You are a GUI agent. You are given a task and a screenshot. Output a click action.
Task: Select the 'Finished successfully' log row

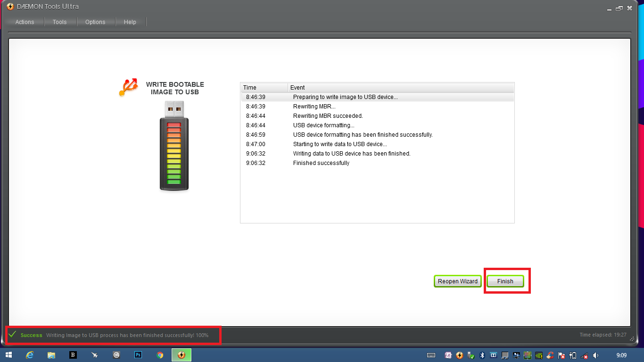tap(378, 163)
